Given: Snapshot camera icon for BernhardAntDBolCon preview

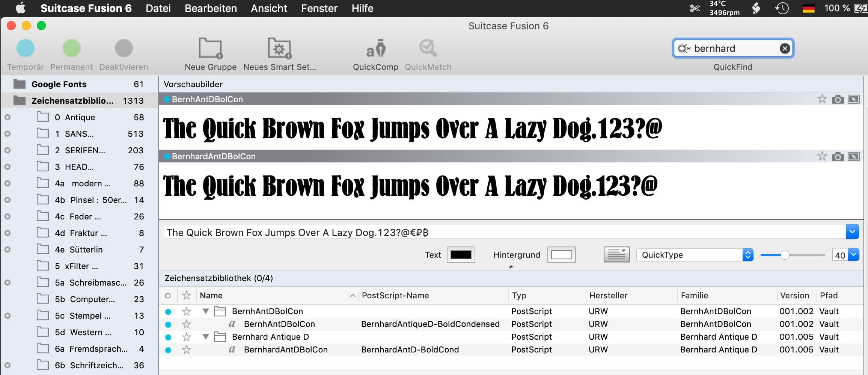Looking at the screenshot, I should [x=838, y=156].
